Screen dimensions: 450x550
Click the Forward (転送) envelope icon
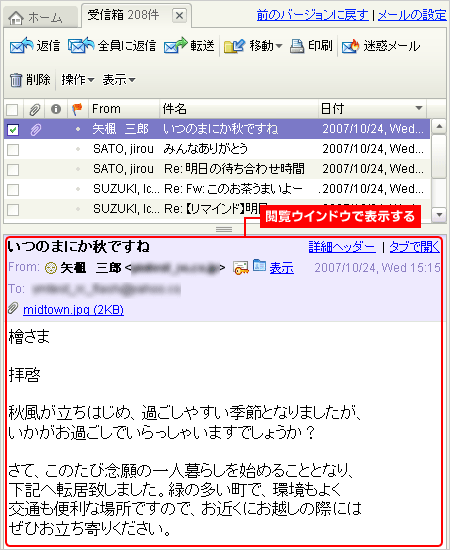(175, 46)
